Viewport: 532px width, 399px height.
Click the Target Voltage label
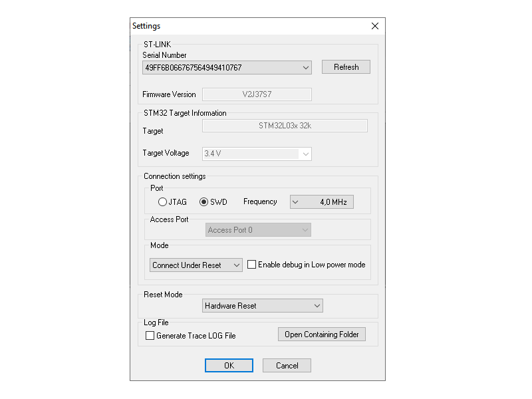point(166,153)
